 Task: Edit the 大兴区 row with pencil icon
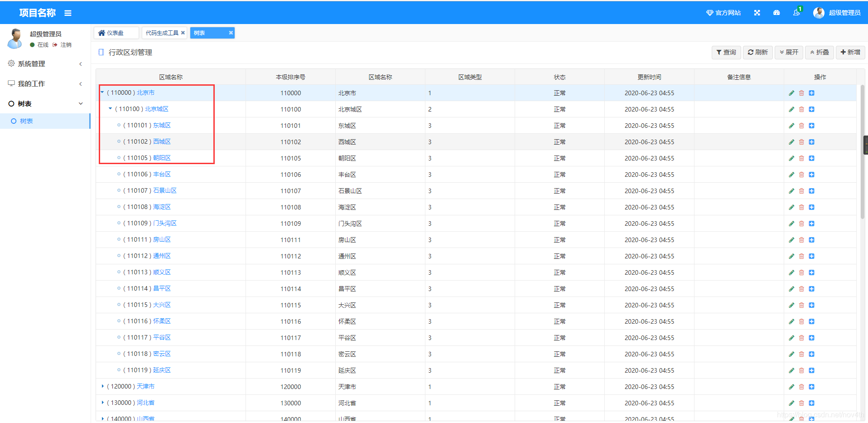pos(791,305)
